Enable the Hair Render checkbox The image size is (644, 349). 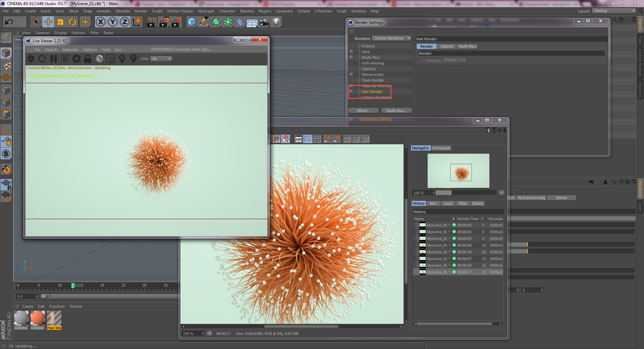click(x=351, y=92)
